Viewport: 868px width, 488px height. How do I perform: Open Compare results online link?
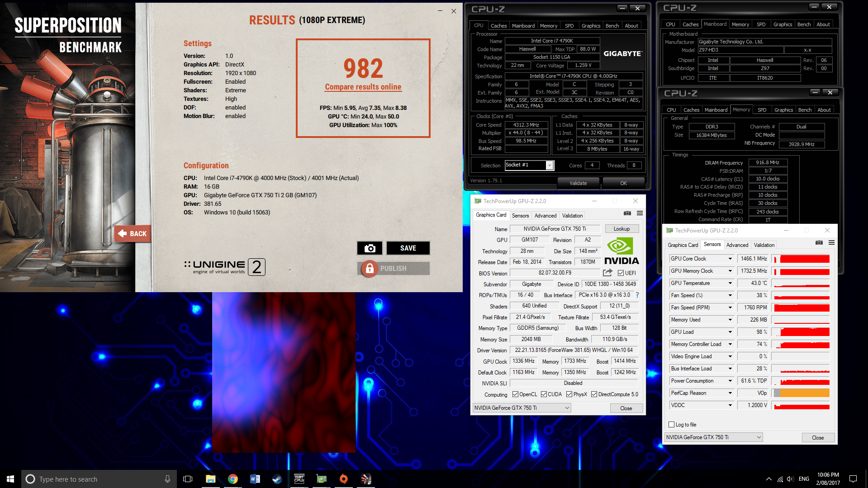pyautogui.click(x=363, y=87)
